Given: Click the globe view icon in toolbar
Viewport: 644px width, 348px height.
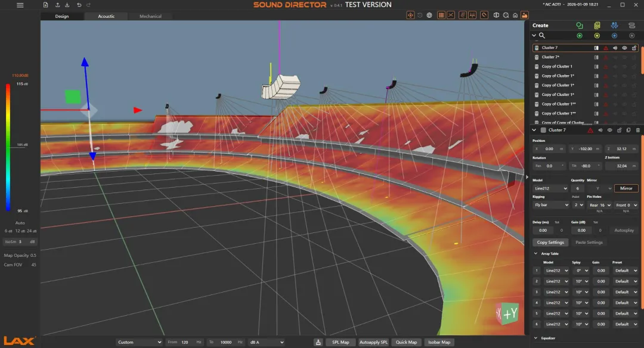Looking at the screenshot, I should (x=429, y=15).
